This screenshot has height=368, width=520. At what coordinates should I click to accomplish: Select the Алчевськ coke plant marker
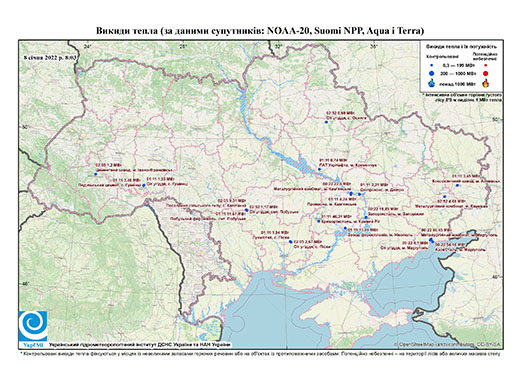(x=457, y=185)
